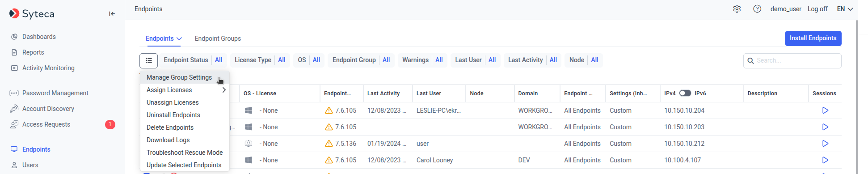The height and width of the screenshot is (174, 868).
Task: Choose Unassign Licenses from the menu
Action: coord(185,102)
